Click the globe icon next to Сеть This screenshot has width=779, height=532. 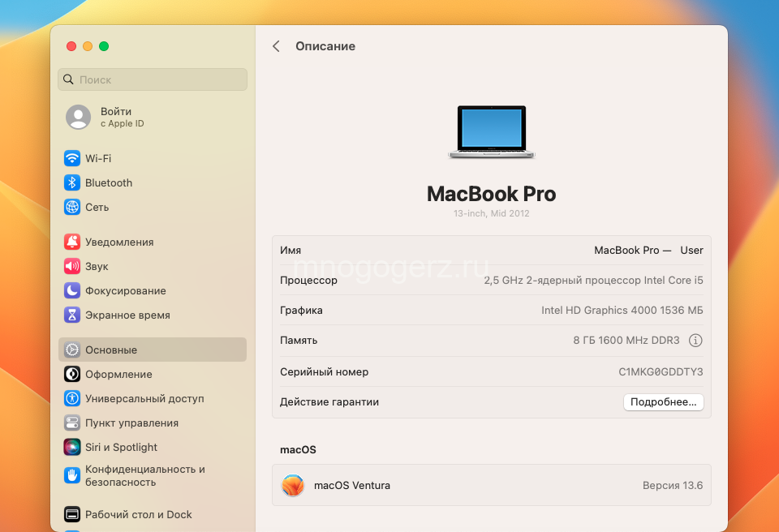click(72, 207)
